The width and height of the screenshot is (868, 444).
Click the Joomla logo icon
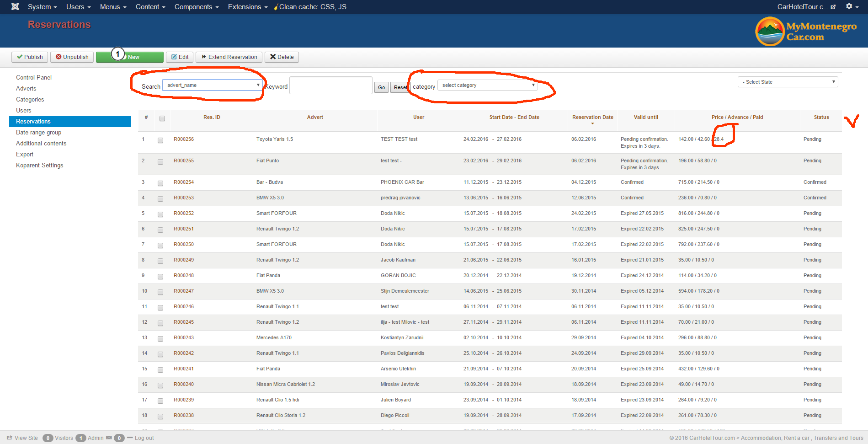[x=15, y=6]
